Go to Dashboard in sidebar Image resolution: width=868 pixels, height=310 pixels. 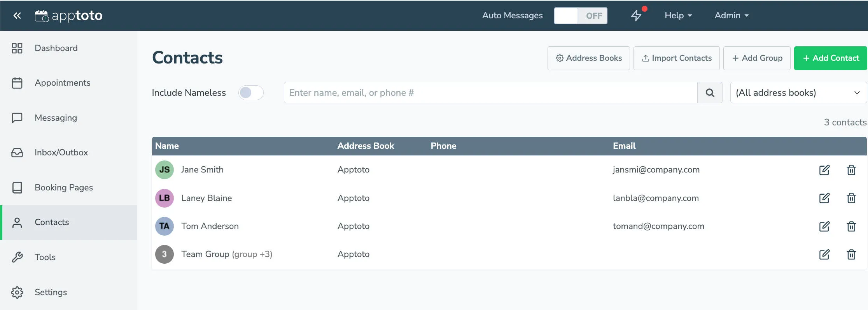tap(68, 48)
